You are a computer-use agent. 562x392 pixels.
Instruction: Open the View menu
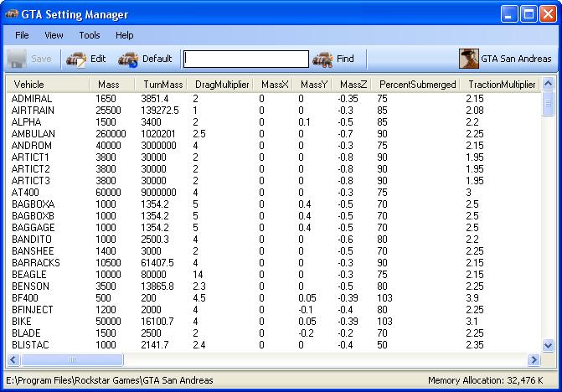click(54, 35)
